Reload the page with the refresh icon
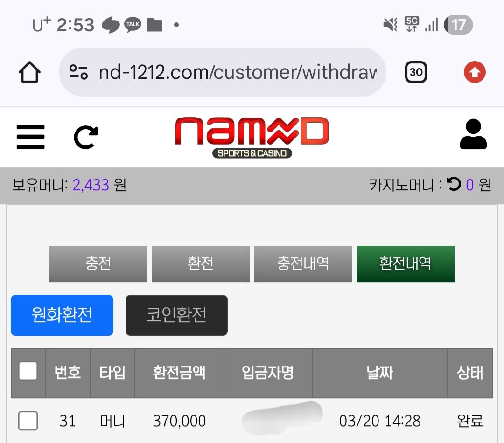This screenshot has height=443, width=504. (85, 137)
